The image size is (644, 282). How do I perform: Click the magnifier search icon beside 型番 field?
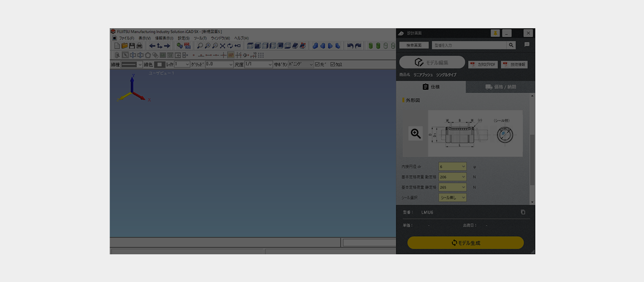(x=511, y=45)
